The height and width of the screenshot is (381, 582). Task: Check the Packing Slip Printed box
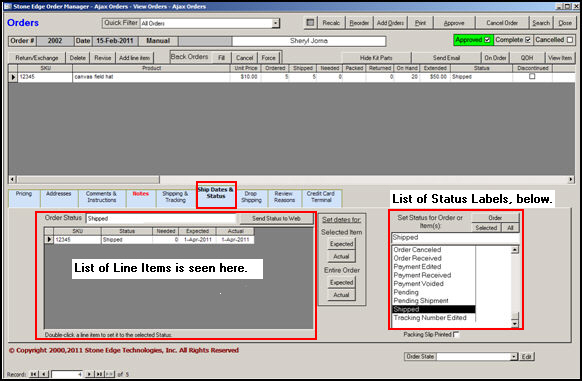point(456,334)
